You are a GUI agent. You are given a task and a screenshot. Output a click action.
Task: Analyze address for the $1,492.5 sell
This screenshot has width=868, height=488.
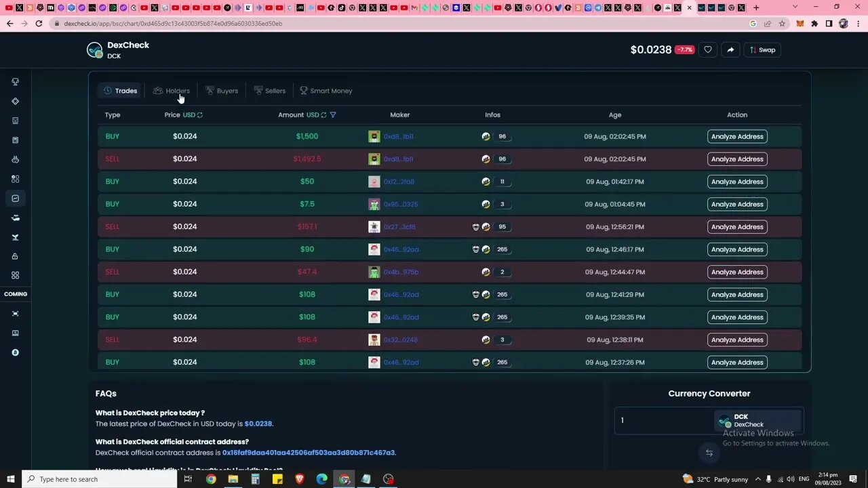click(x=737, y=159)
